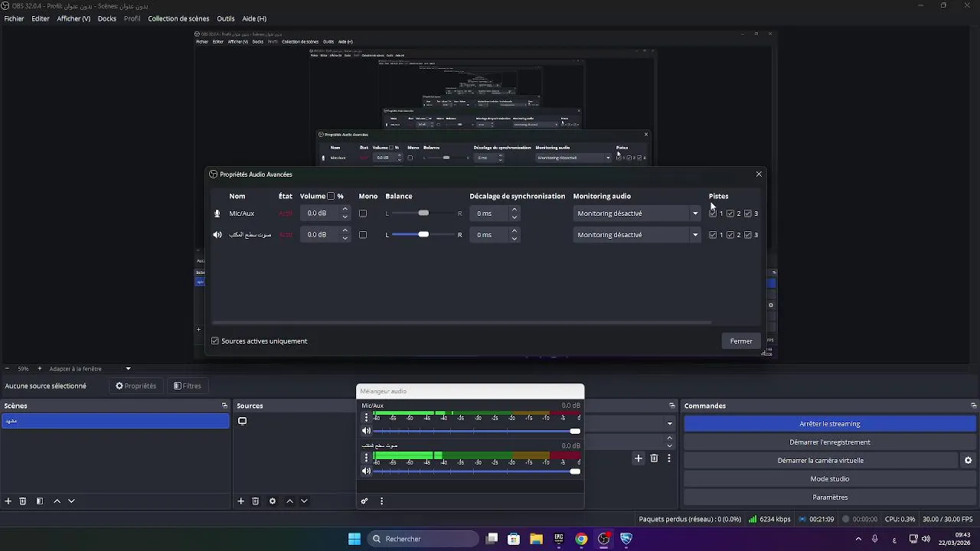Click Arrêter le streaming

pos(830,424)
